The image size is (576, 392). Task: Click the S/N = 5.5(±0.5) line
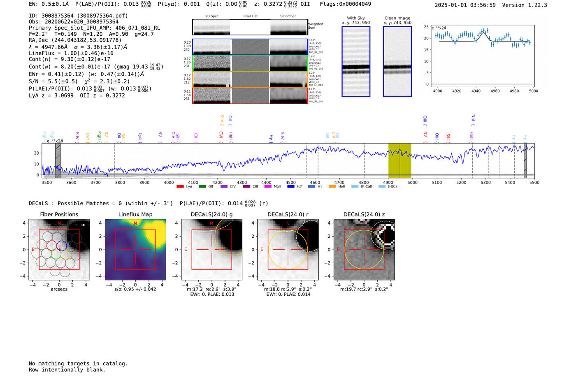[x=79, y=81]
